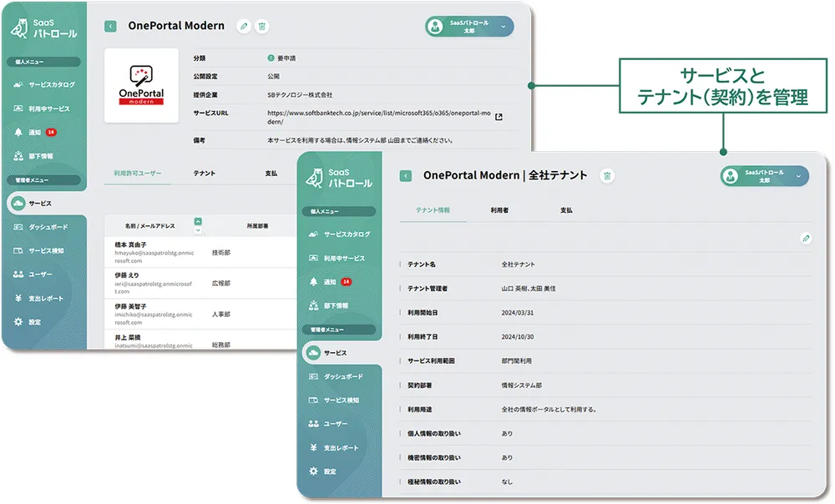Select user row 伊藤 美智子
The width and height of the screenshot is (835, 504).
[x=200, y=315]
